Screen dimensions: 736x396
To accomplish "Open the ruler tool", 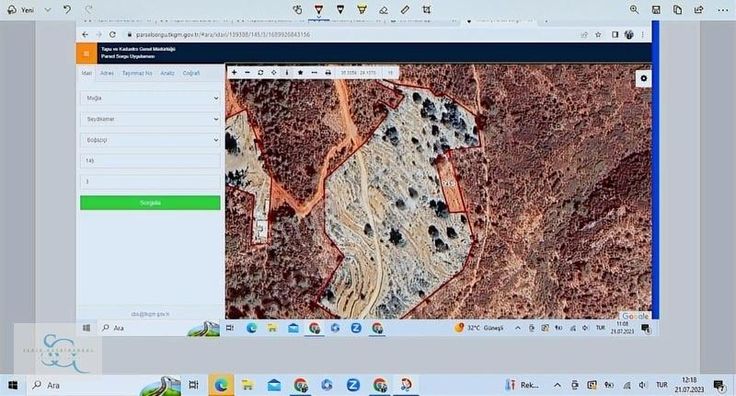I will (405, 9).
